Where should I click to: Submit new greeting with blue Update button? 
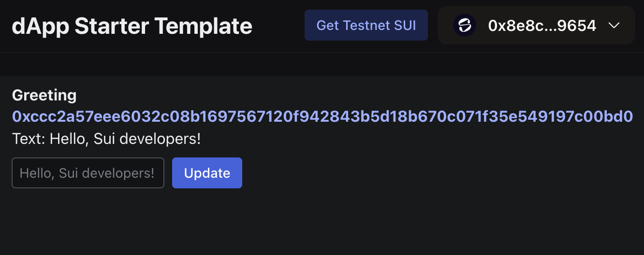click(207, 173)
